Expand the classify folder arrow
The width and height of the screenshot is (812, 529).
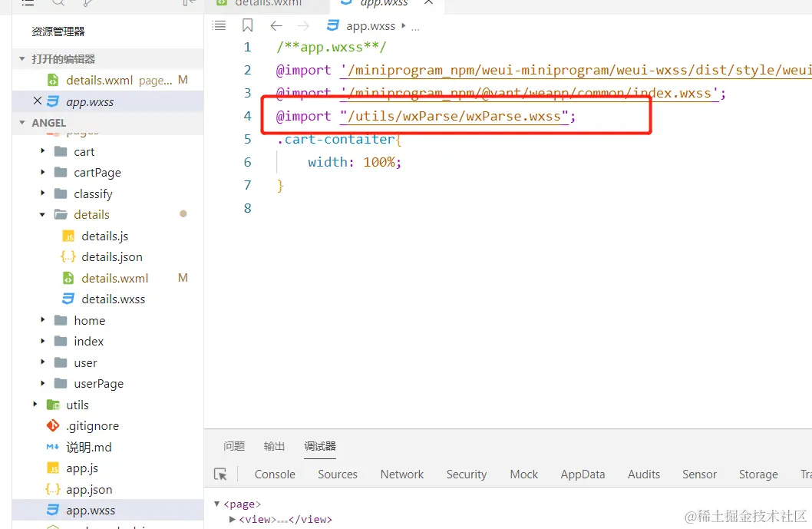pyautogui.click(x=42, y=193)
